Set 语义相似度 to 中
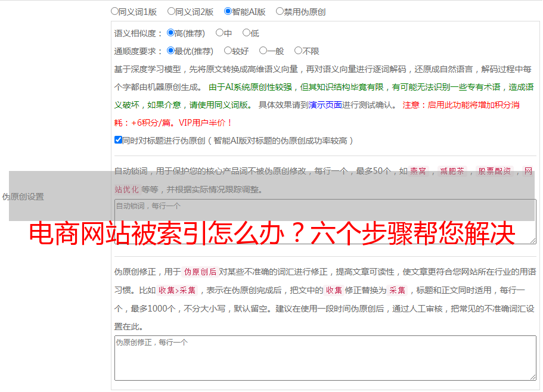 (219, 33)
